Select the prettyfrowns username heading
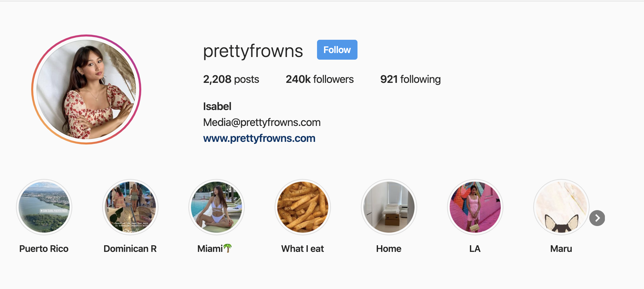The width and height of the screenshot is (644, 289). [x=253, y=51]
